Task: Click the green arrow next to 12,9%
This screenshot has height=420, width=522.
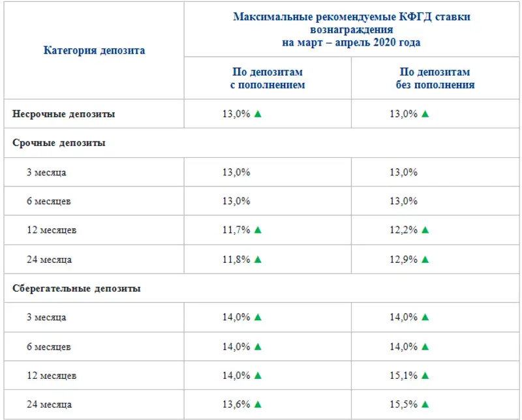Action: (x=425, y=259)
